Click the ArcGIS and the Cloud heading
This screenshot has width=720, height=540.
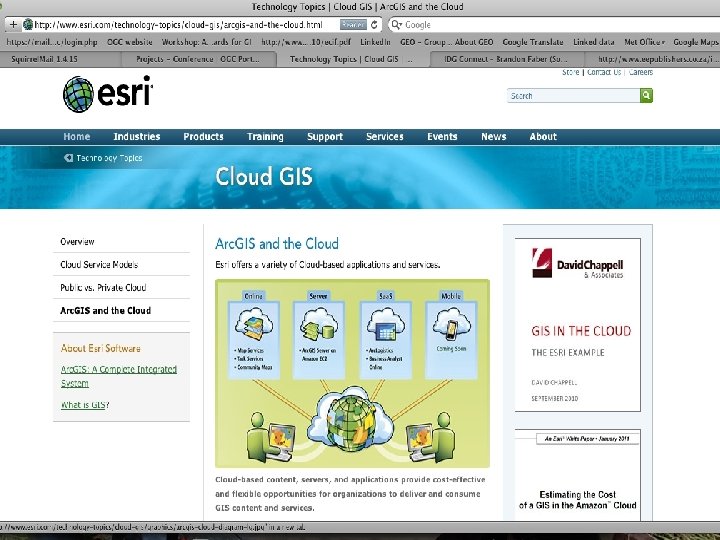point(277,243)
